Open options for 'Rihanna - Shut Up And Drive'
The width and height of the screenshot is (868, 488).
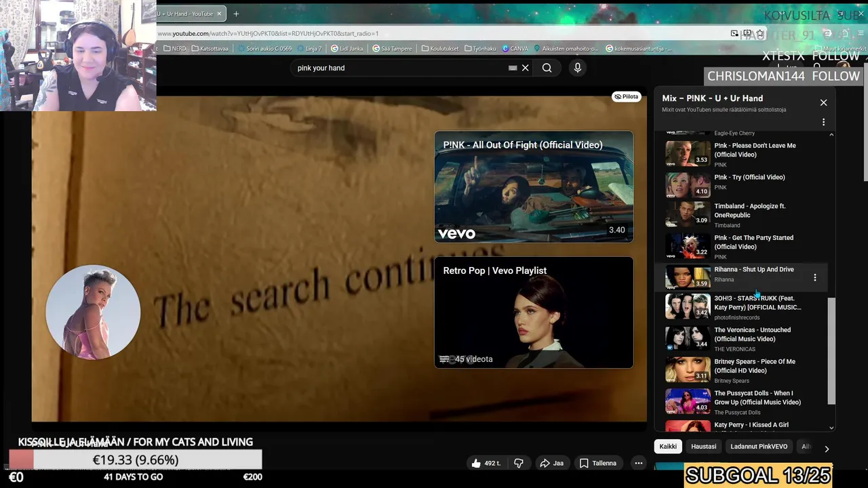[814, 277]
